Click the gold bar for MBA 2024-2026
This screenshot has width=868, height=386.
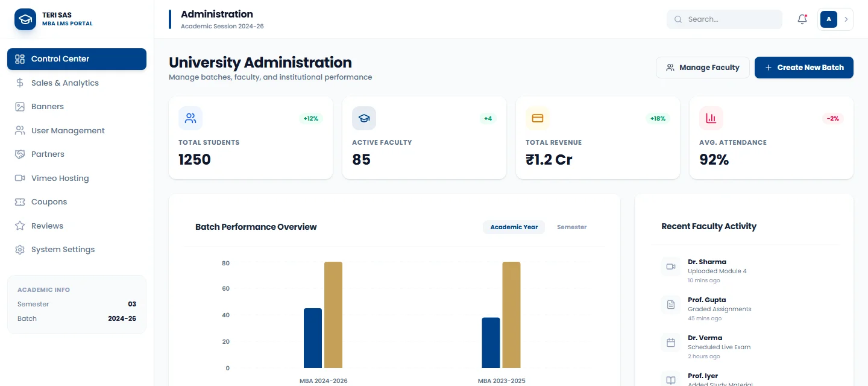pos(333,315)
